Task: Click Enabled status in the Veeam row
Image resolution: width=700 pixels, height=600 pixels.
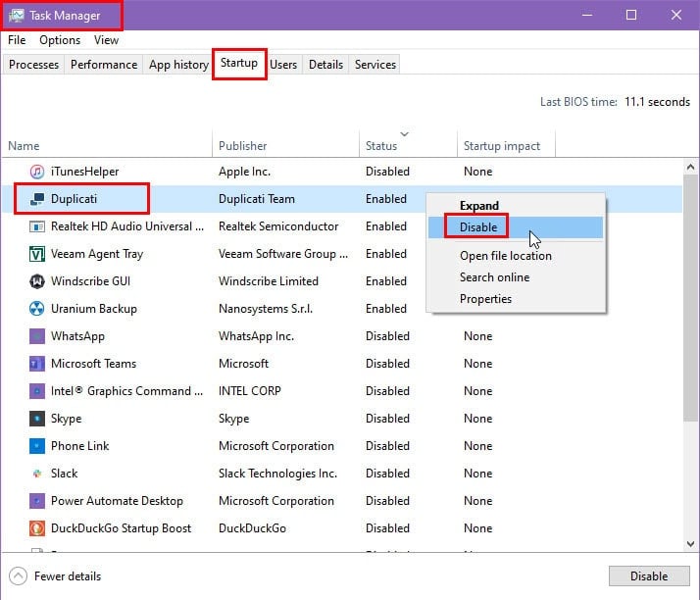Action: 386,254
